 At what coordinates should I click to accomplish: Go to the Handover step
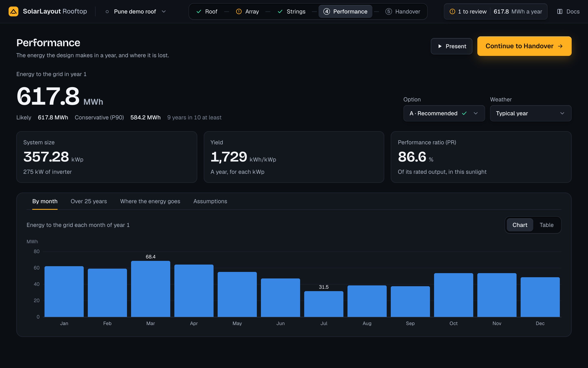click(x=403, y=11)
